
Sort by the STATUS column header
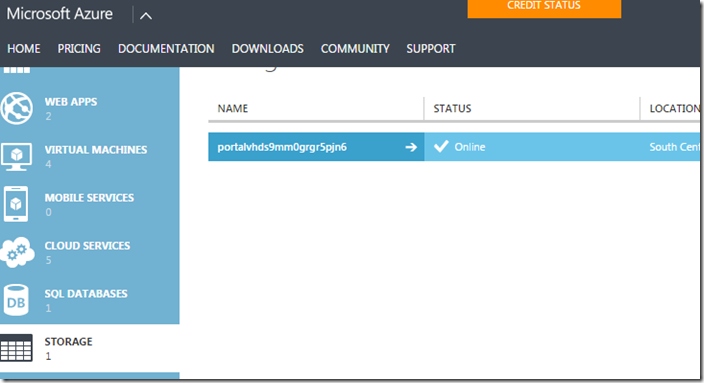[x=452, y=109]
